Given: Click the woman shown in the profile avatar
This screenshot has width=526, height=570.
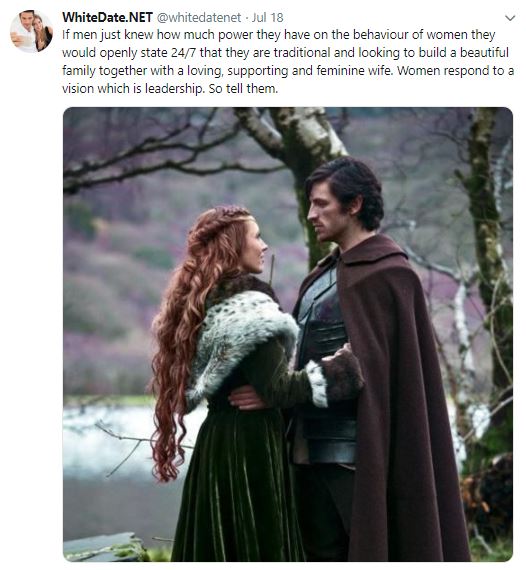Looking at the screenshot, I should pos(42,33).
